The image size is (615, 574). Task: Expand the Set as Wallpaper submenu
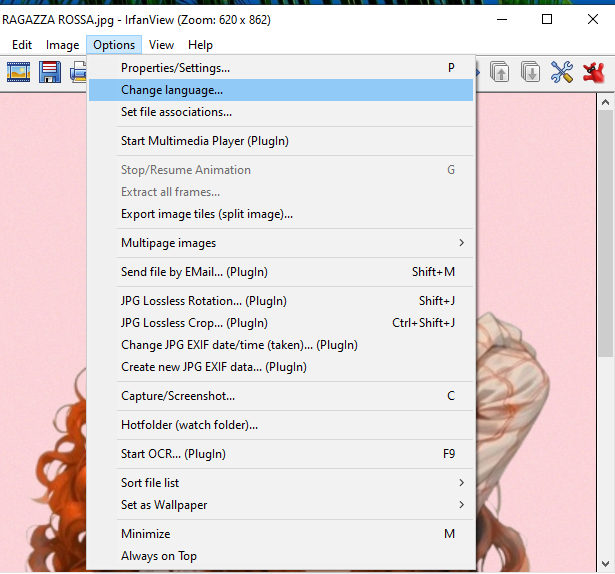[281, 505]
